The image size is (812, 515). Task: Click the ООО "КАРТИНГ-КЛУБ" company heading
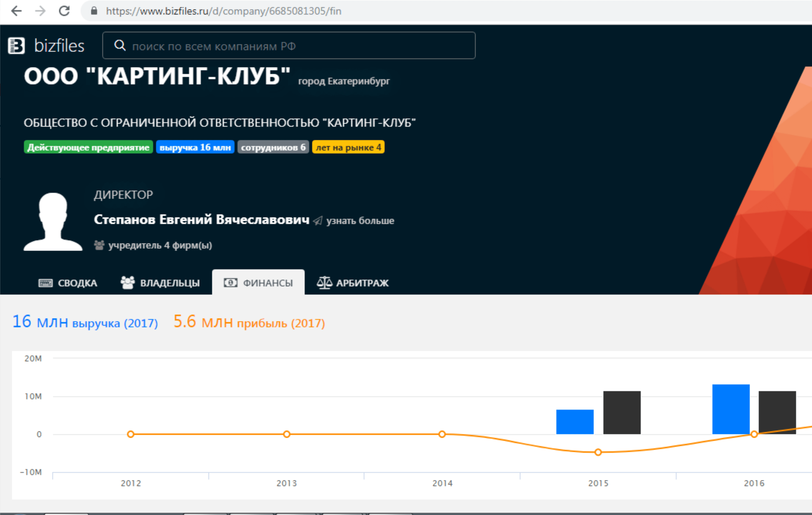point(157,76)
